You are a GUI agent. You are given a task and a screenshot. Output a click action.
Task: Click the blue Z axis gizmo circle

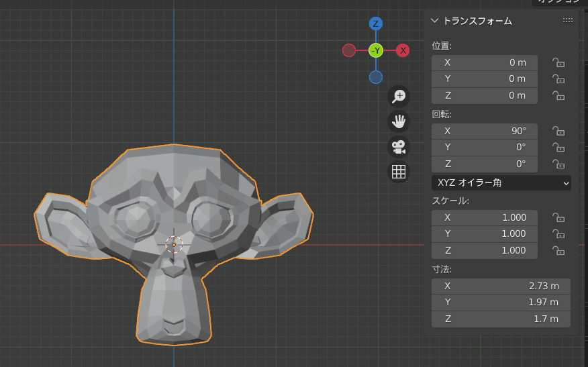pos(376,23)
